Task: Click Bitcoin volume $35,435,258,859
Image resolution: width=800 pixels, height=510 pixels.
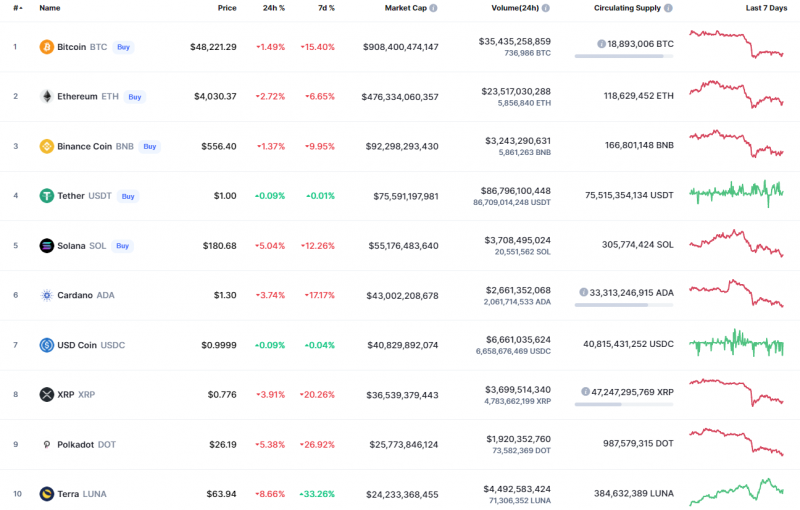Action: tap(514, 42)
